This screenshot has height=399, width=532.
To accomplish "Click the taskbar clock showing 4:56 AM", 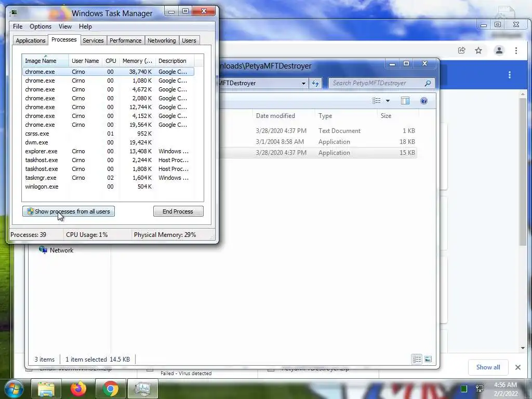I will [x=505, y=389].
